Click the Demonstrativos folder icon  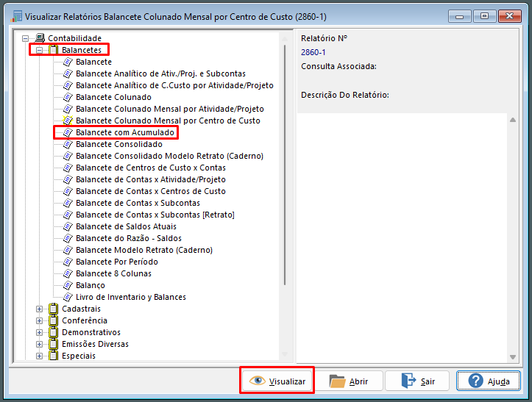point(53,332)
